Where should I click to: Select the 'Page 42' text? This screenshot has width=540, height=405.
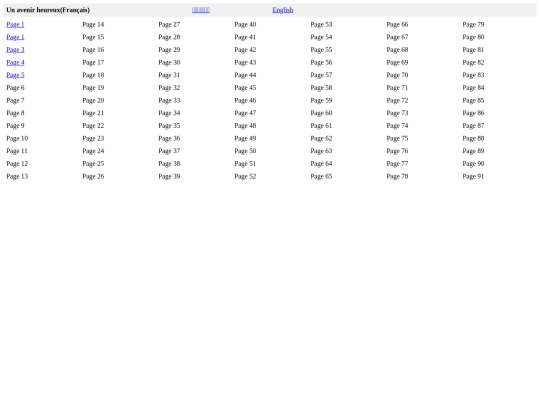click(x=246, y=50)
